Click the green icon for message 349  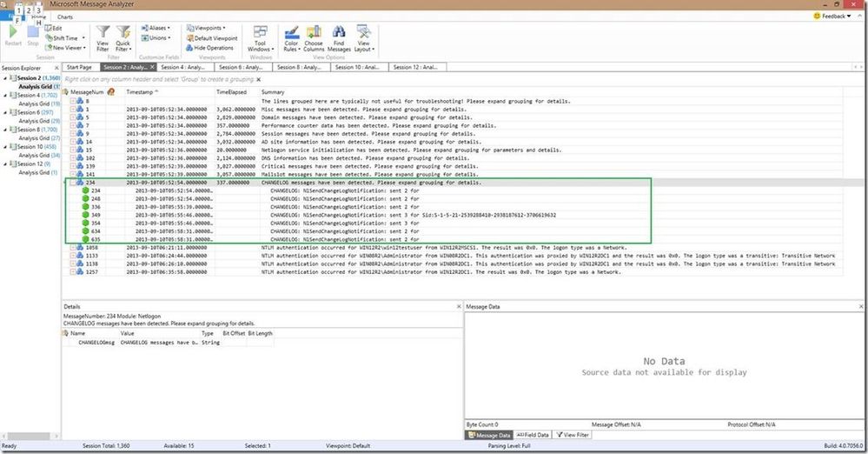(85, 215)
